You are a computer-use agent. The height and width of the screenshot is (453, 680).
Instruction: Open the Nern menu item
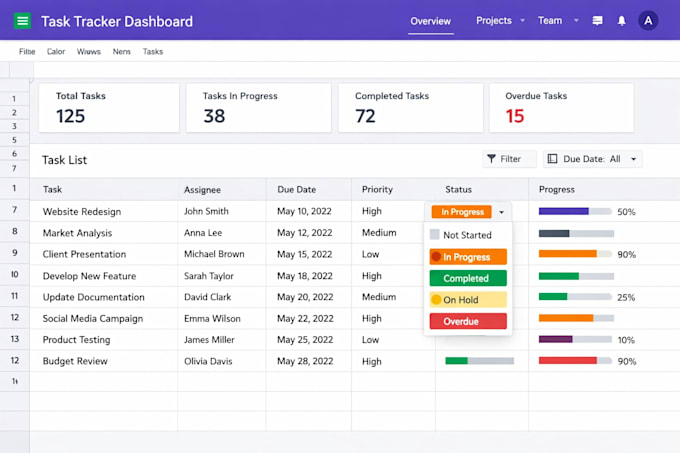click(x=121, y=52)
